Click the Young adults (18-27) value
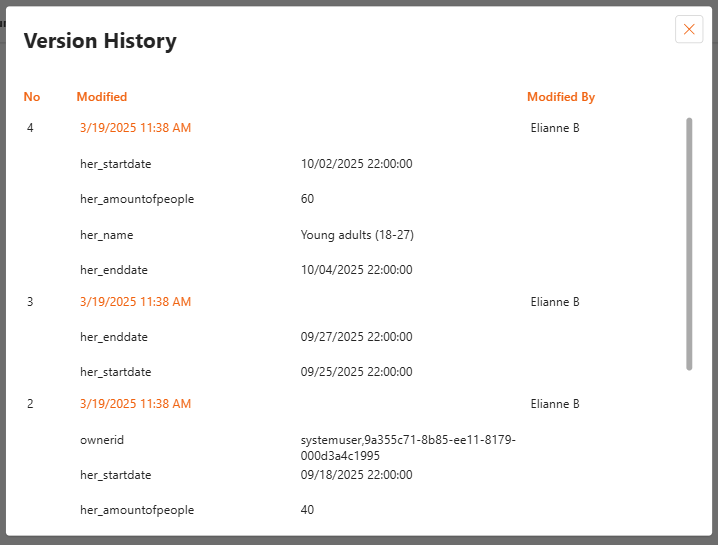The image size is (718, 545). coord(357,235)
